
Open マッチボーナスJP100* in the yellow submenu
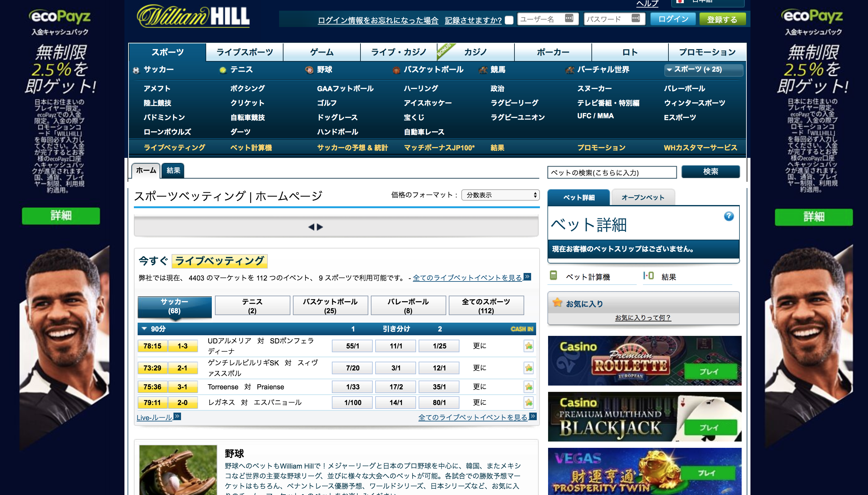[x=439, y=147]
